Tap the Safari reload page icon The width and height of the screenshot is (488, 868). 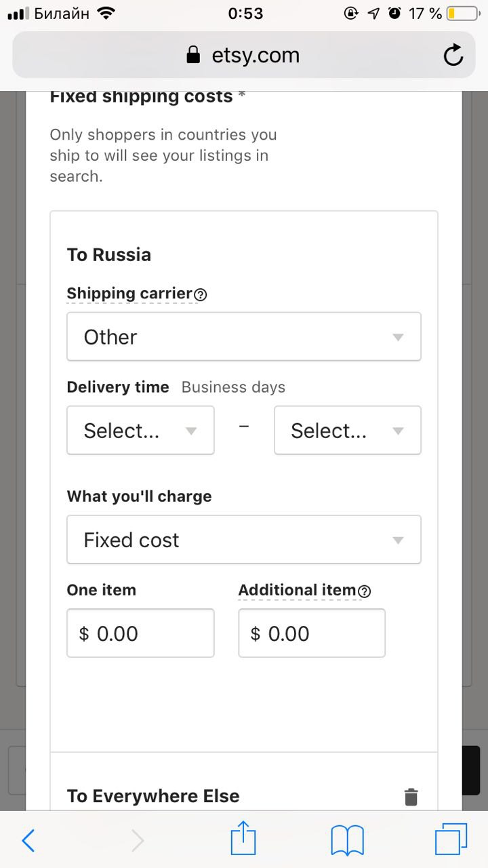[x=453, y=56]
